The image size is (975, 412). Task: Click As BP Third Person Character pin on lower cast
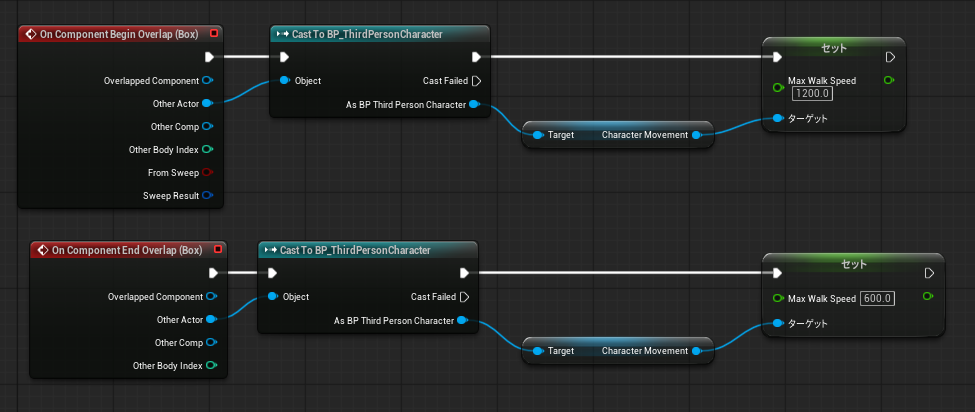pos(461,320)
